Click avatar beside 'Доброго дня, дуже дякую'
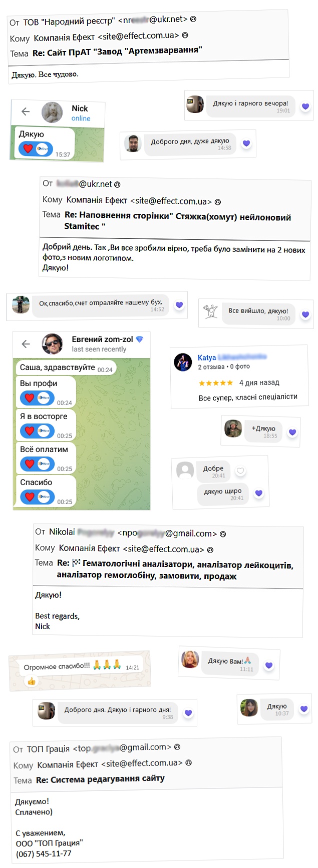The image size is (318, 868). tap(133, 144)
